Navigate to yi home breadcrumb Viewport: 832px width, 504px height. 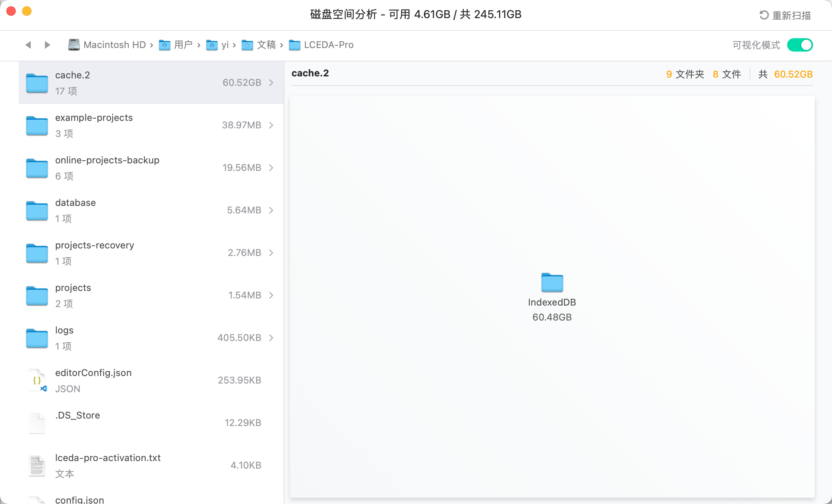click(x=225, y=45)
